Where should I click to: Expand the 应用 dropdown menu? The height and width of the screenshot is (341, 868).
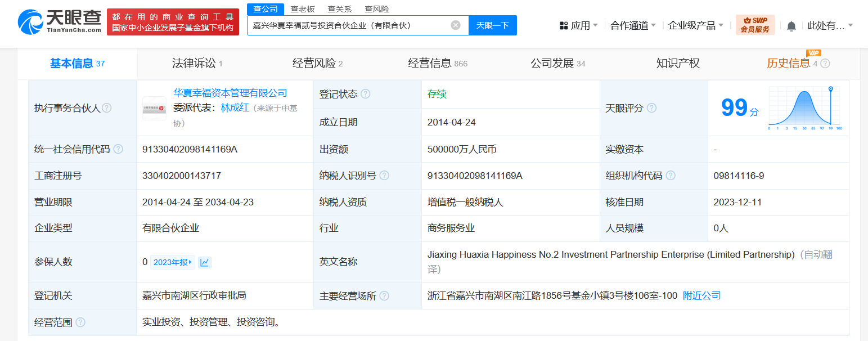(579, 25)
